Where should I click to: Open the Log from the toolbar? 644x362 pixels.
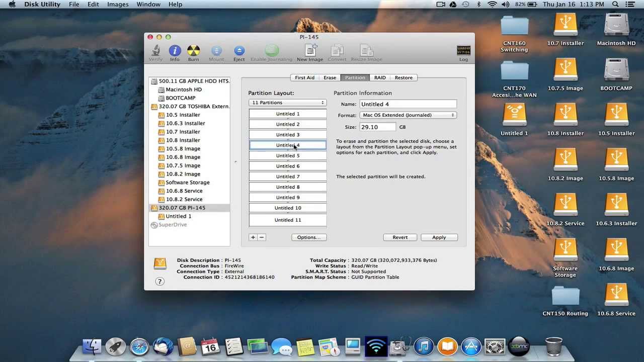(x=463, y=53)
